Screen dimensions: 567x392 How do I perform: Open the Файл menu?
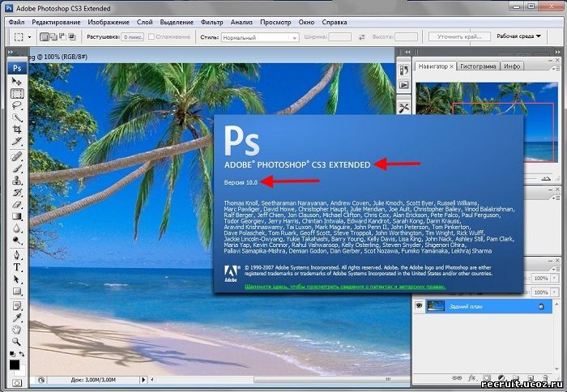pyautogui.click(x=17, y=22)
